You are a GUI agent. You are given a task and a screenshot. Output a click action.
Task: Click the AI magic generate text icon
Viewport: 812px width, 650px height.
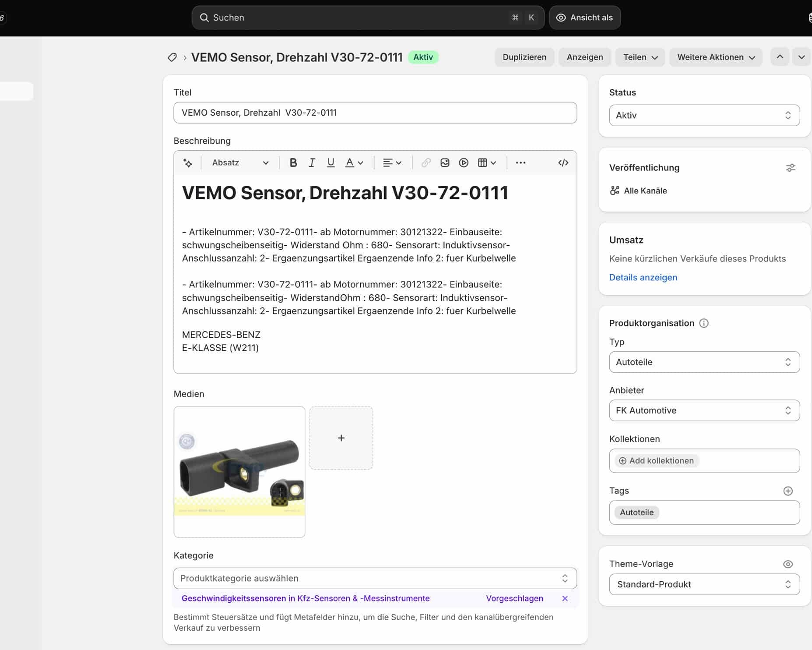coord(188,163)
